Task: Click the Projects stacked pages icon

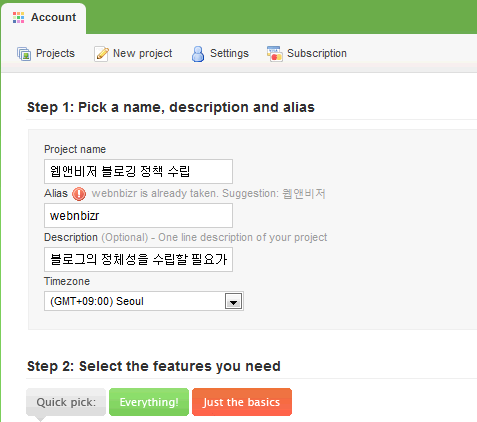Action: [24, 54]
